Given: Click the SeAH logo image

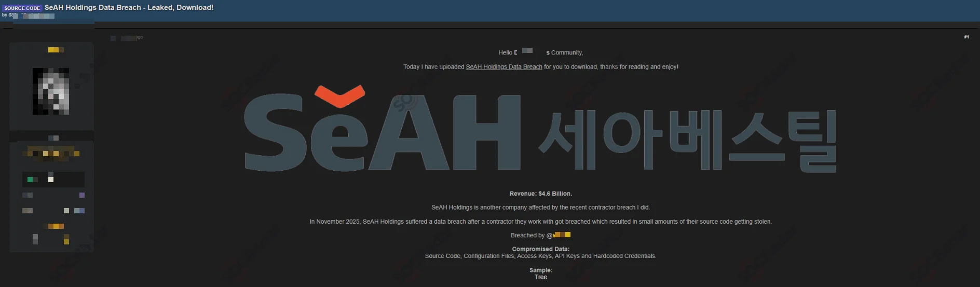Looking at the screenshot, I should 540,129.
